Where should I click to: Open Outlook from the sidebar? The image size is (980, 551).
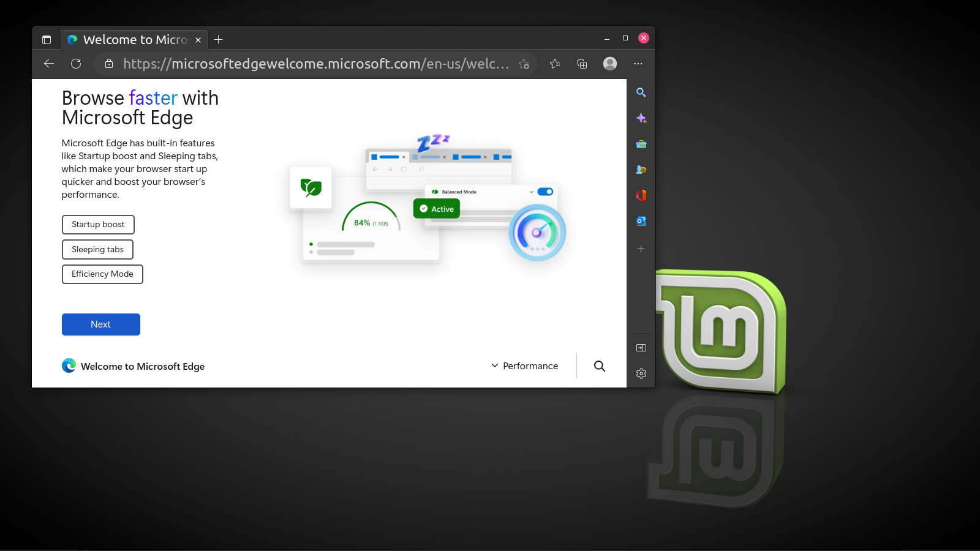pyautogui.click(x=641, y=221)
